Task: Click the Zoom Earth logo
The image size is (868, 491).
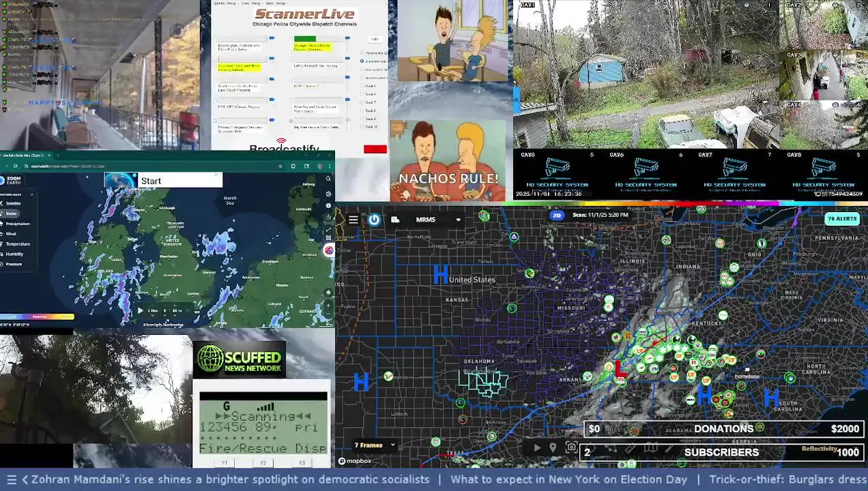Action: (12, 180)
